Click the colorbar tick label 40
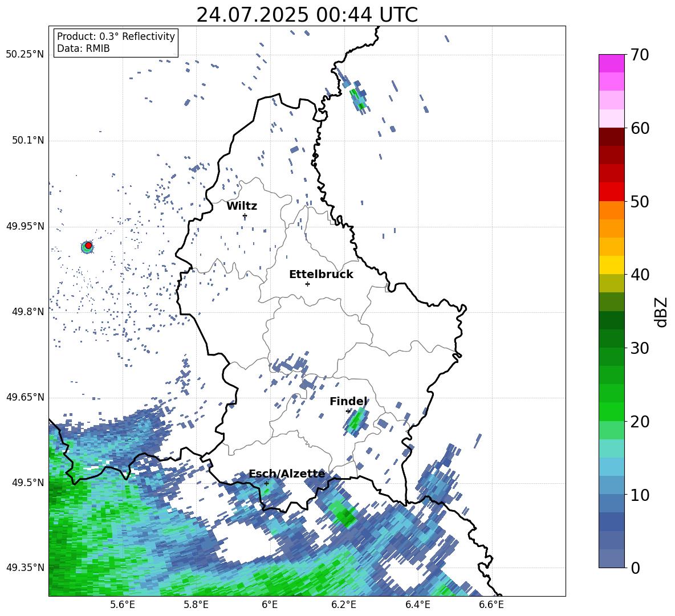The height and width of the screenshot is (616, 675). coord(640,275)
